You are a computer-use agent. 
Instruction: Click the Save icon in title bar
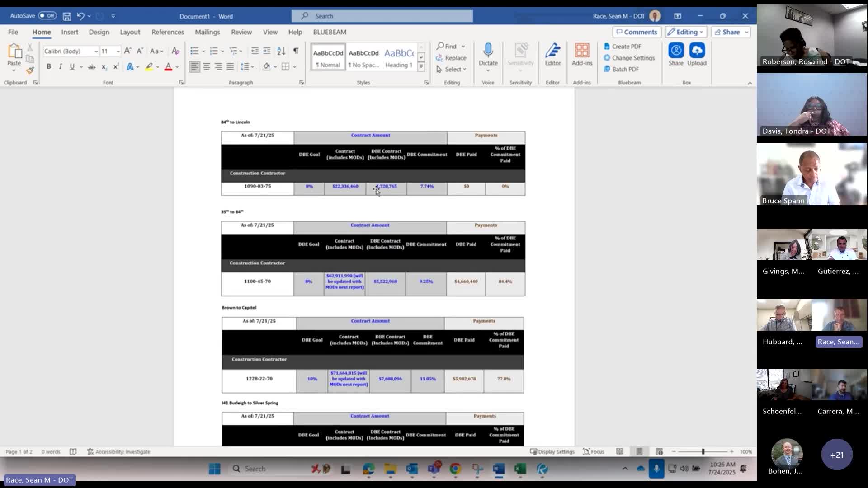67,16
